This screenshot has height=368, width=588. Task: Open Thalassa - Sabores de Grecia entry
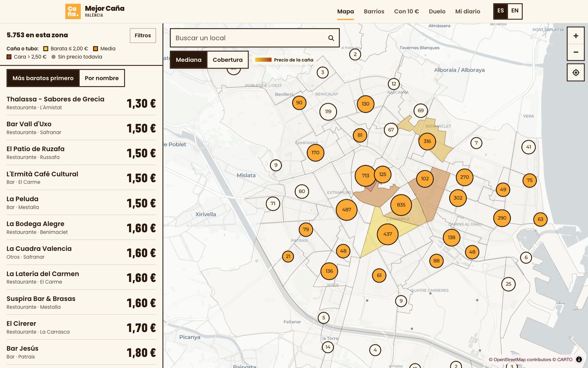coord(81,103)
